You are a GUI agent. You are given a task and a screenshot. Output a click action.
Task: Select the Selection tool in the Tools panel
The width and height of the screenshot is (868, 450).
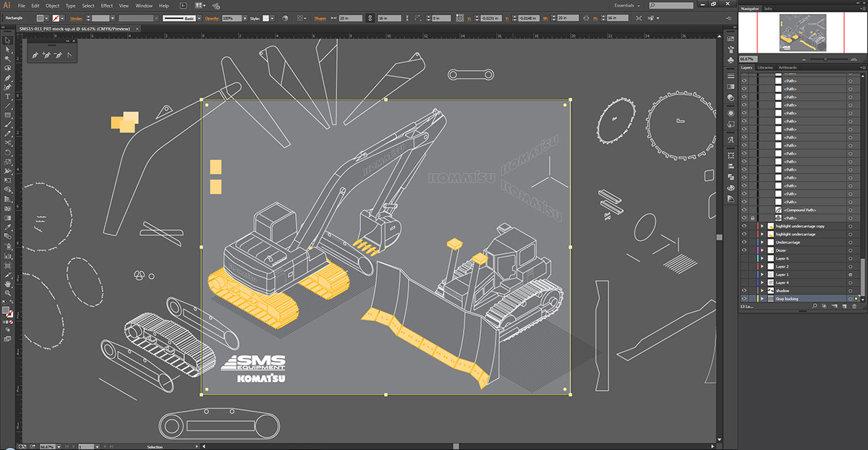click(x=8, y=40)
